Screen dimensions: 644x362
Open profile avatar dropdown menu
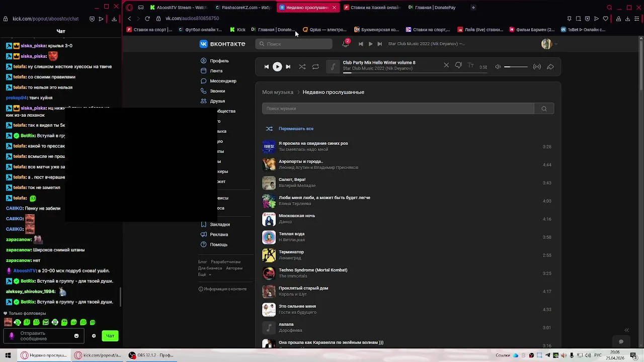549,44
